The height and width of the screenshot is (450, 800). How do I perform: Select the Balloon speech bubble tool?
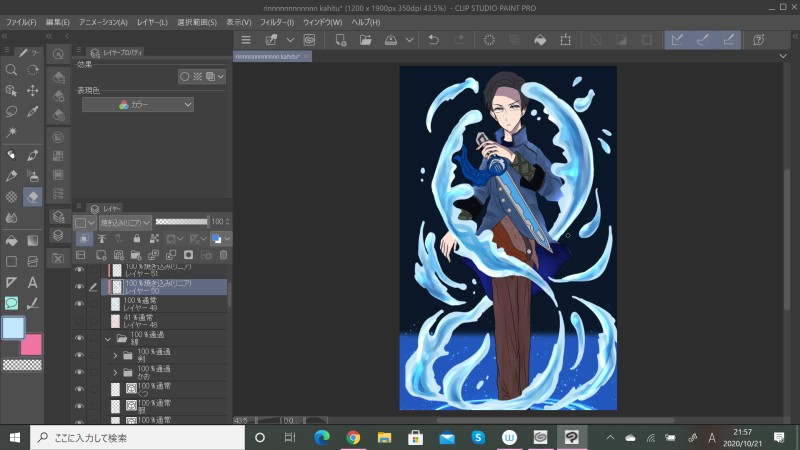click(11, 303)
